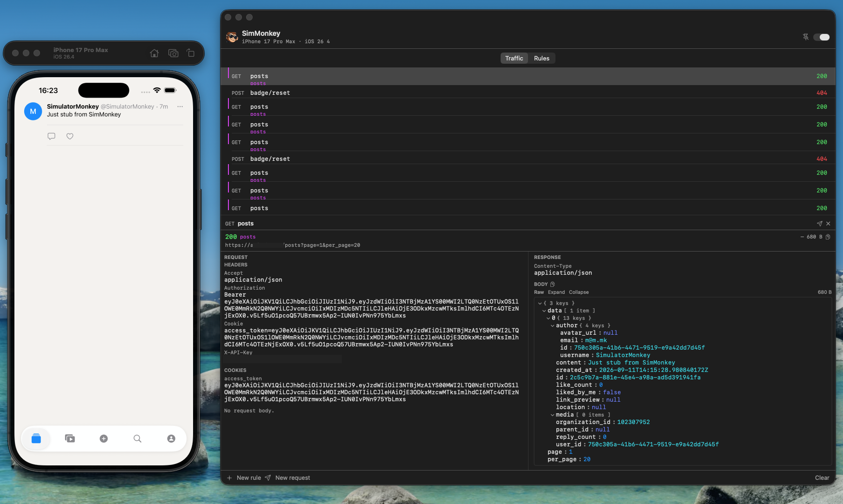The height and width of the screenshot is (504, 843).
Task: Close the request detail panel
Action: [x=828, y=224]
